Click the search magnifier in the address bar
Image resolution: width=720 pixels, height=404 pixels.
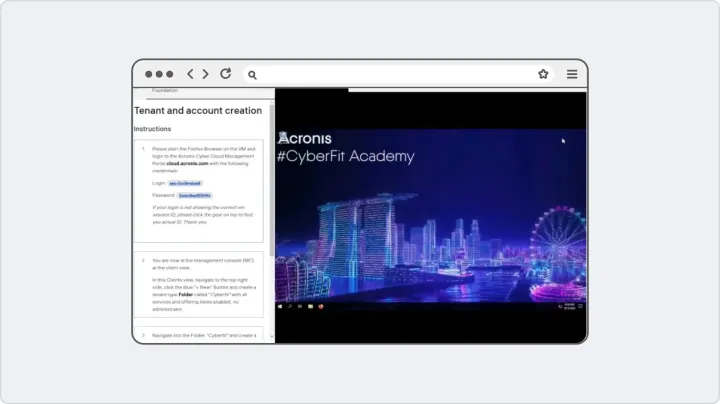tap(253, 74)
